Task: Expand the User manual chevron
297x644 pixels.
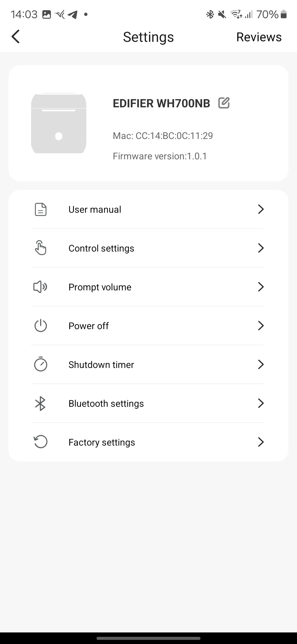Action: [261, 209]
